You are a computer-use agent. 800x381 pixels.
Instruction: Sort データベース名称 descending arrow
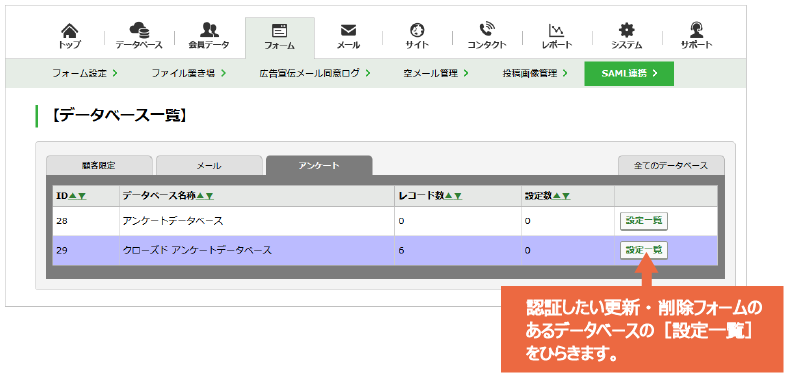click(x=209, y=196)
